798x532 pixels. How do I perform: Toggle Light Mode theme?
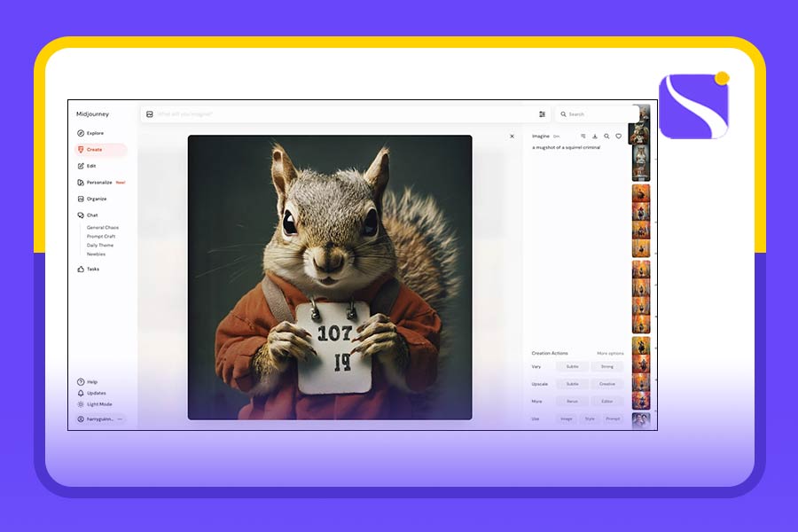coord(98,404)
